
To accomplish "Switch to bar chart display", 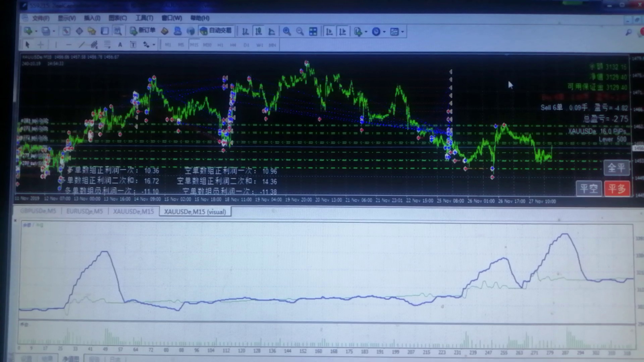I will tap(246, 32).
